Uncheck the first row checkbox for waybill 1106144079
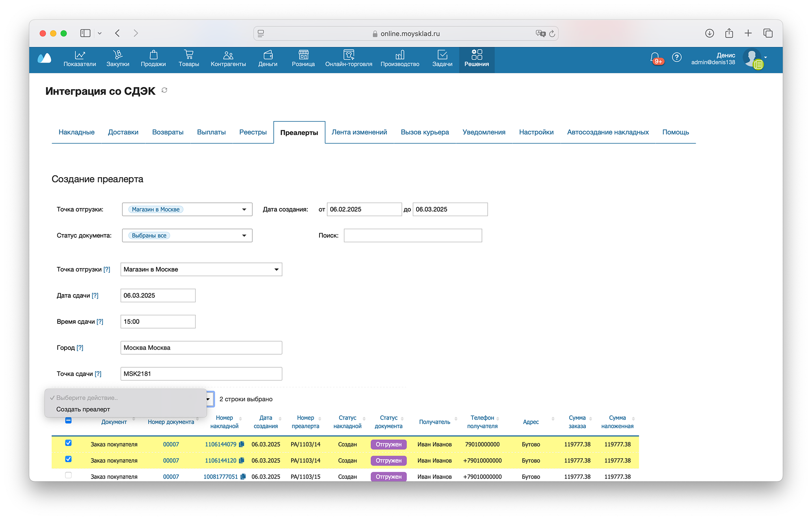Screen dimensions: 812x520 68,443
